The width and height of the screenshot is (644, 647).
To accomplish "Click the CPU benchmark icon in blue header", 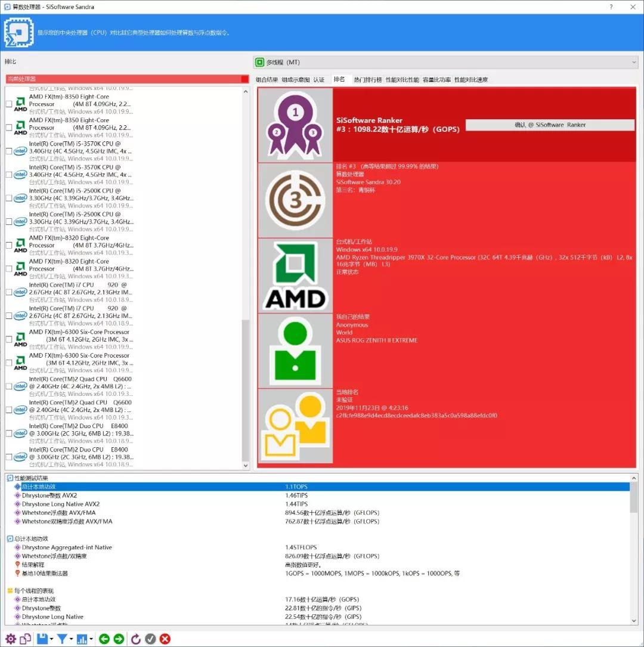I will tap(18, 32).
